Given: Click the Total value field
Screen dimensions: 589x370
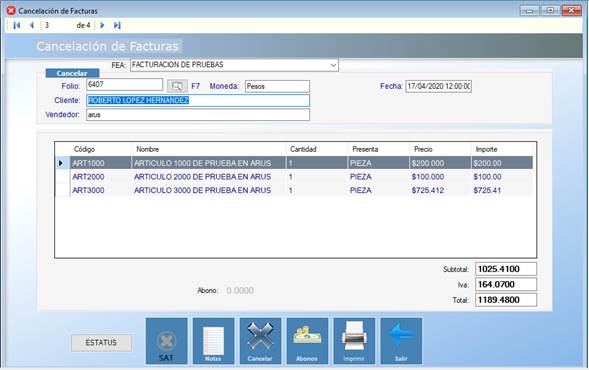Looking at the screenshot, I should [506, 300].
